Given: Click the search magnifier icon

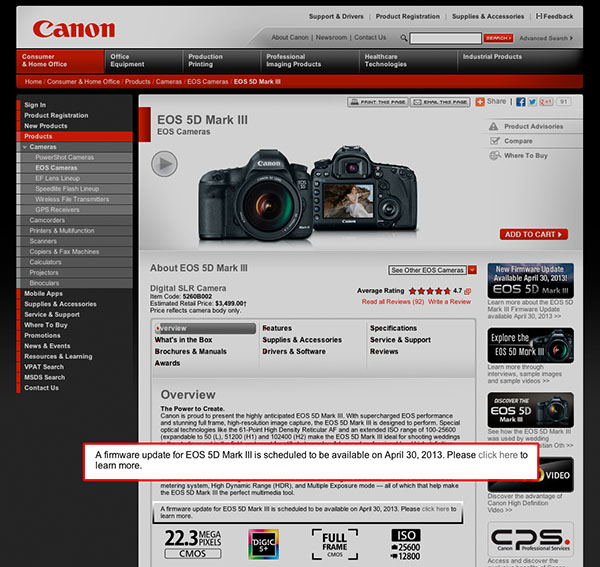Looking at the screenshot, I should [x=403, y=38].
